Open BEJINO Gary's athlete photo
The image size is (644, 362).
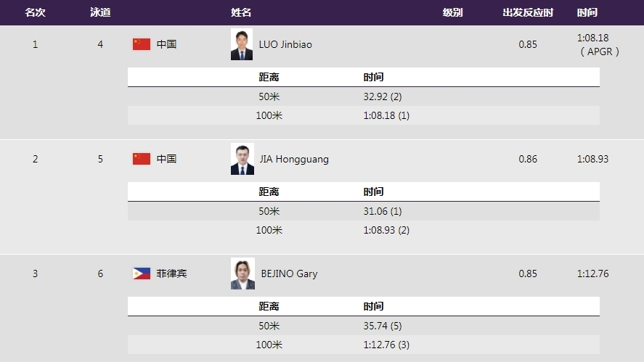point(242,273)
